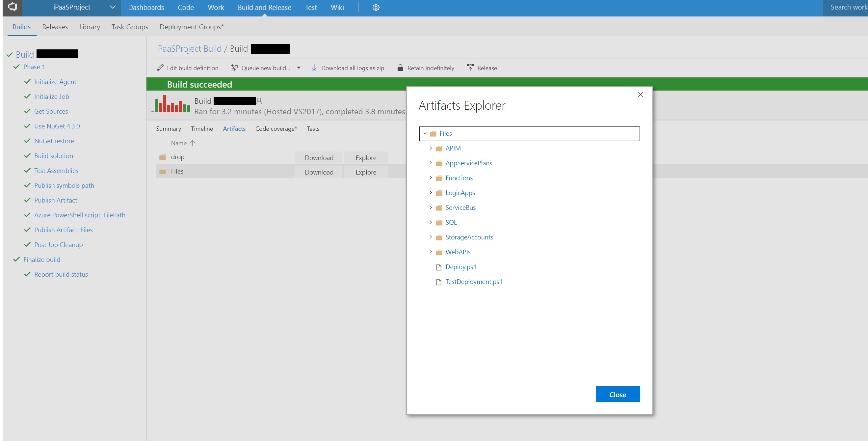868x441 pixels.
Task: Select the NuGet restore build step
Action: pyautogui.click(x=54, y=141)
